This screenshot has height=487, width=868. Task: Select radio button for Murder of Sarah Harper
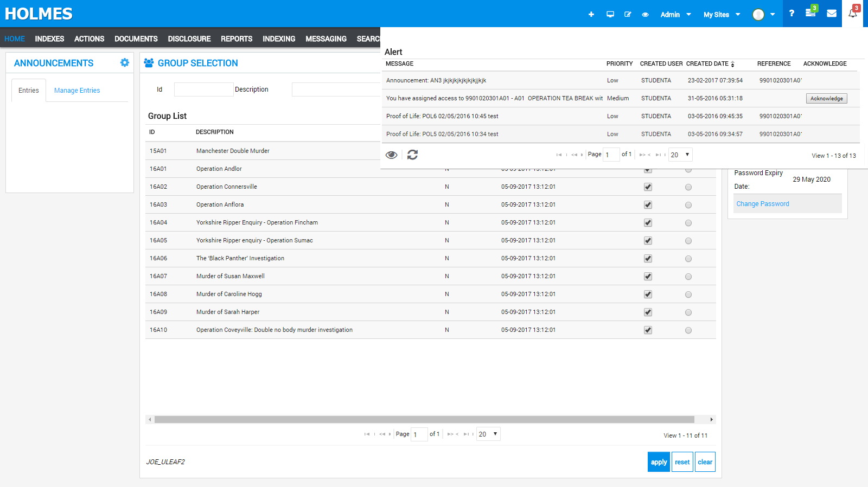click(x=688, y=312)
